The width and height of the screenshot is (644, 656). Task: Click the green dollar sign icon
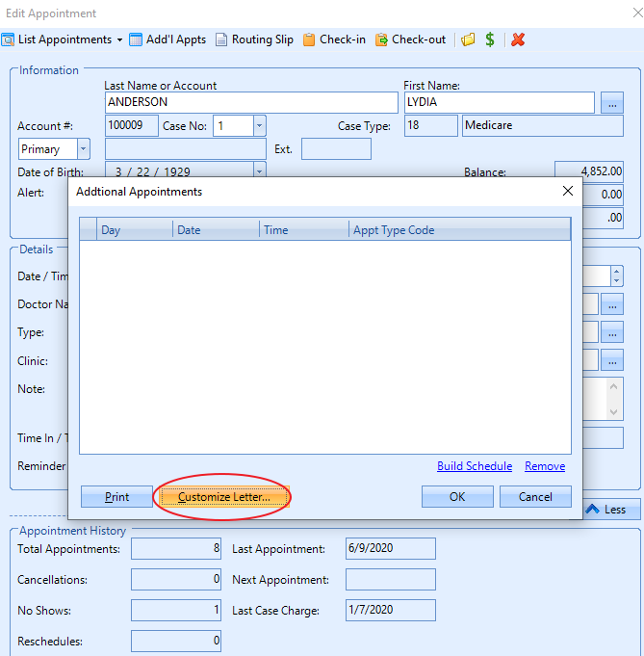490,39
